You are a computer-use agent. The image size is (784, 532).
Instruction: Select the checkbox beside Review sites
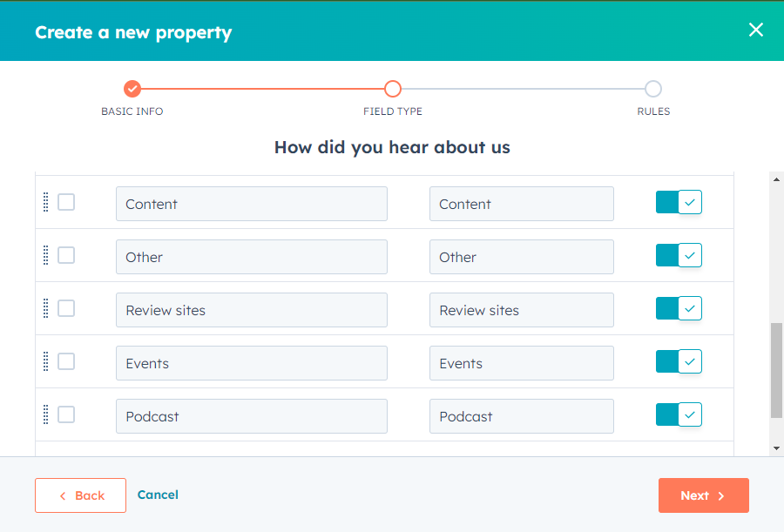(x=66, y=308)
